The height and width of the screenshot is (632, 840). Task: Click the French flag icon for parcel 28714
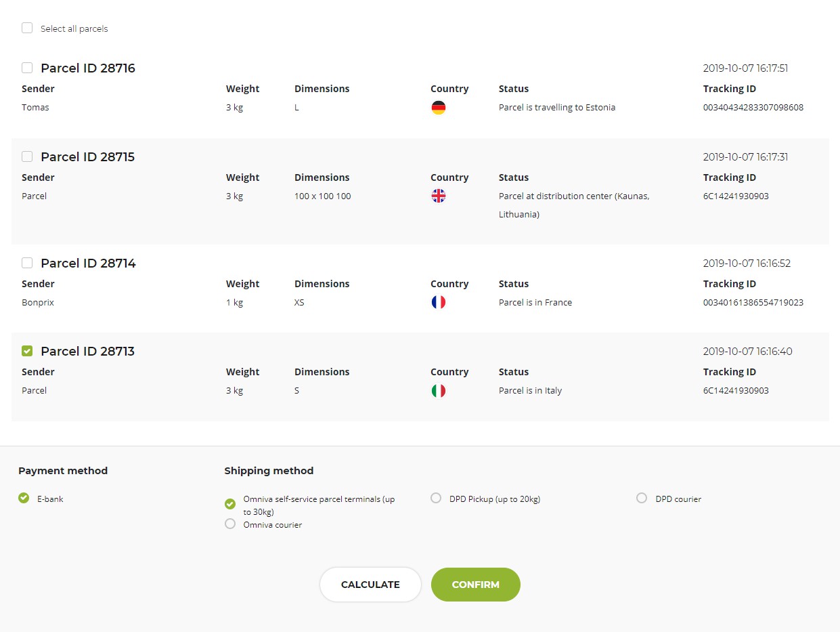point(439,303)
